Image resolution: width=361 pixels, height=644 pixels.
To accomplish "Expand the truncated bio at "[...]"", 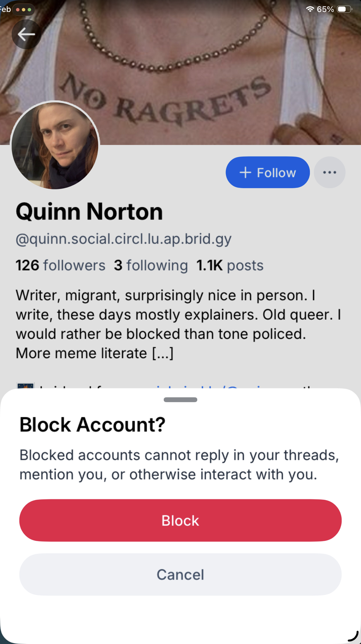I will pyautogui.click(x=162, y=353).
